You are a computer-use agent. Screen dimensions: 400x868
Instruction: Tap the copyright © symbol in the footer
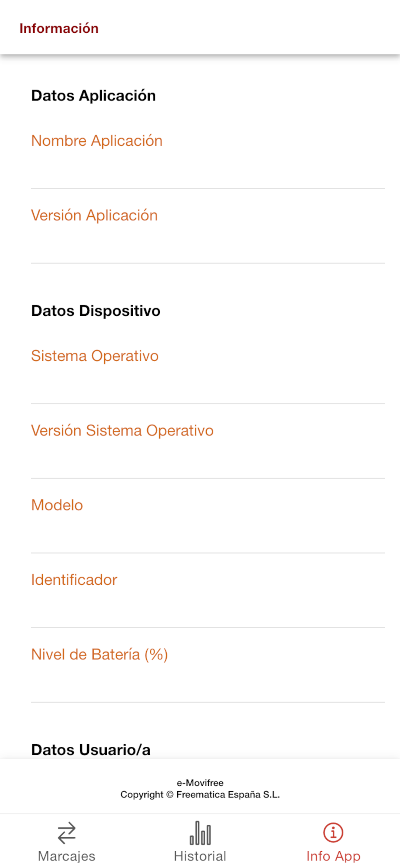tap(170, 794)
